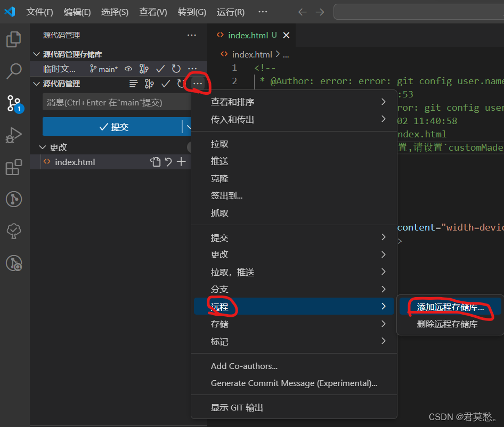
Task: Click the commit checkmark icon beside main branch
Action: (x=160, y=68)
